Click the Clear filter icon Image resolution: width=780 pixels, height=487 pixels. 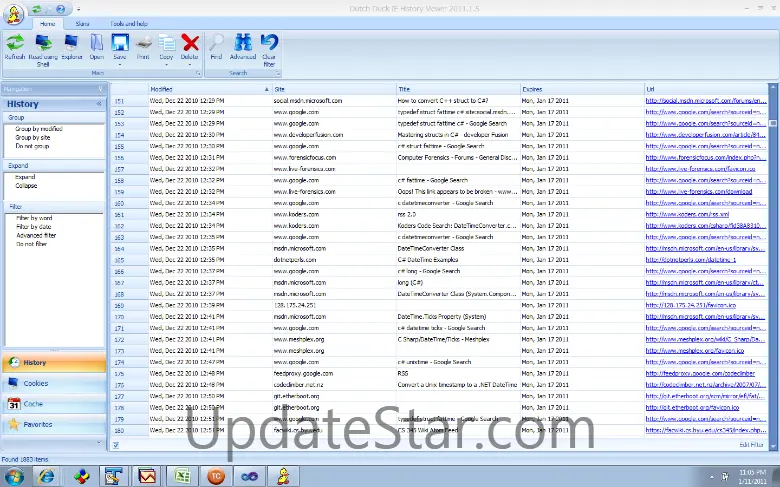269,43
